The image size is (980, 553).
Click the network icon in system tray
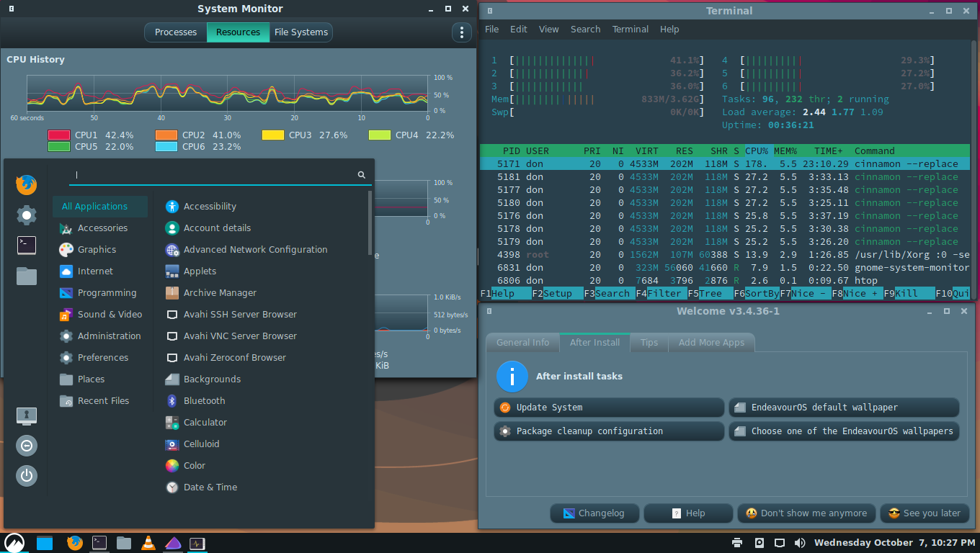780,543
